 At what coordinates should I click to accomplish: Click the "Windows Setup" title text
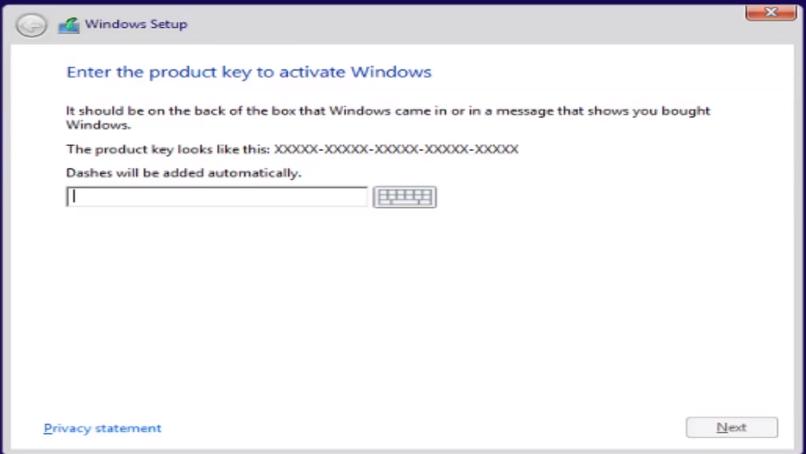tap(136, 24)
